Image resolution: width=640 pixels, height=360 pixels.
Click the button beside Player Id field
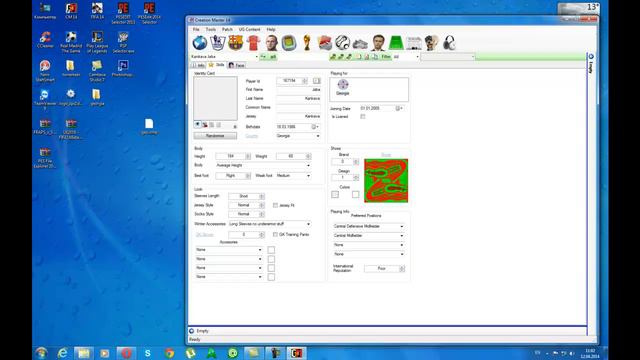point(316,81)
